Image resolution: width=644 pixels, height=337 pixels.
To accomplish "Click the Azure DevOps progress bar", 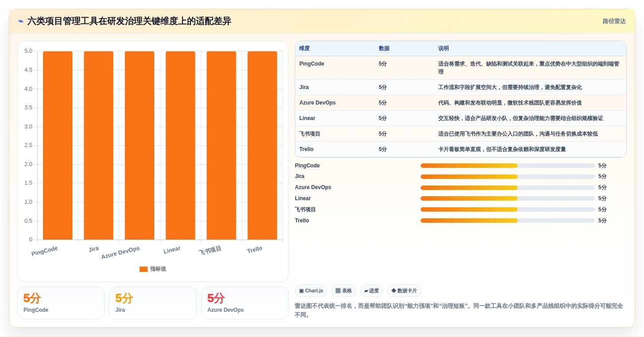I will pos(507,187).
